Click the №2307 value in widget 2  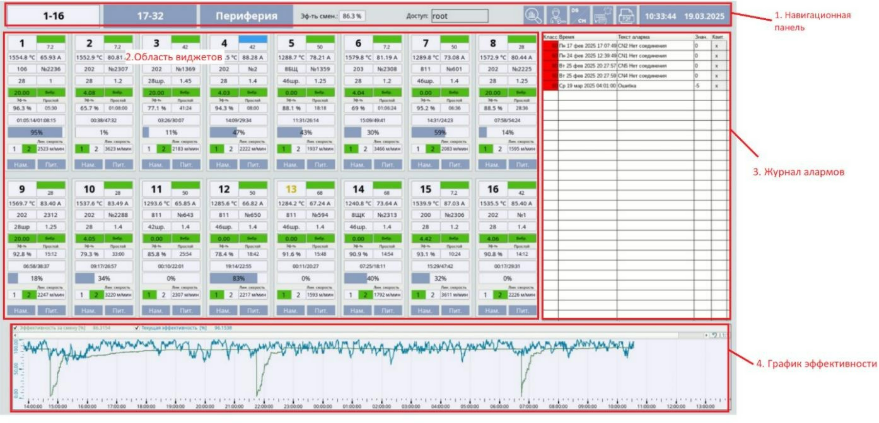pos(119,69)
